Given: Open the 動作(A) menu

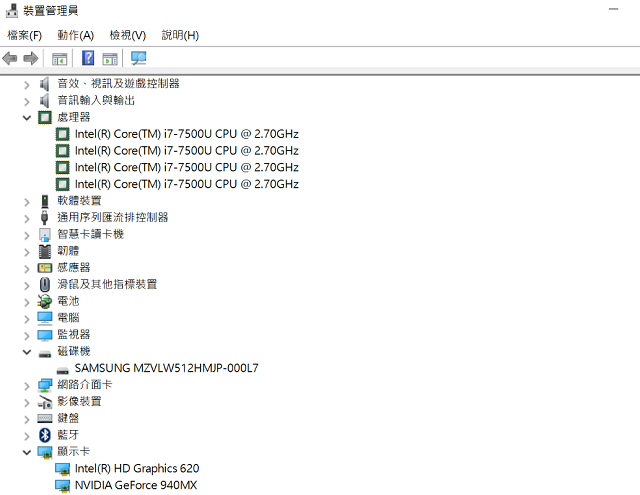Looking at the screenshot, I should (x=76, y=36).
